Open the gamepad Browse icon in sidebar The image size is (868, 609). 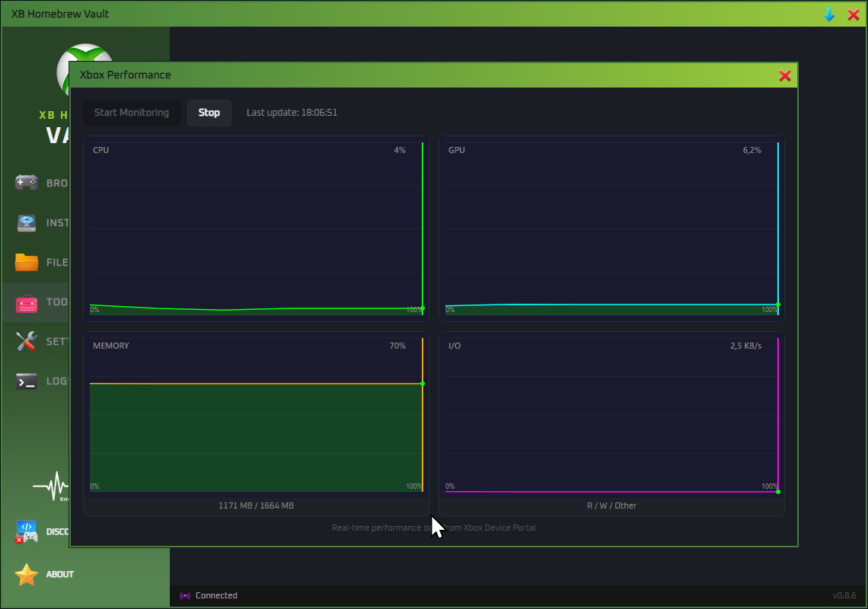26,182
